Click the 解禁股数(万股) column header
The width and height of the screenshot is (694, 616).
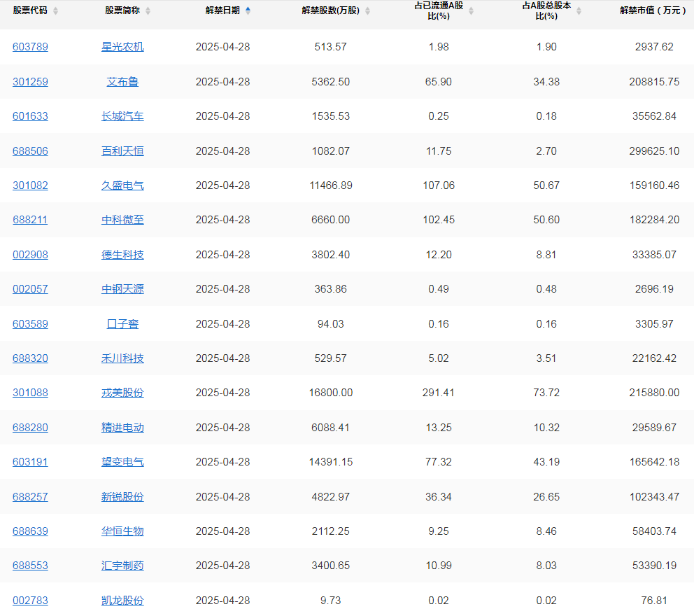(331, 10)
